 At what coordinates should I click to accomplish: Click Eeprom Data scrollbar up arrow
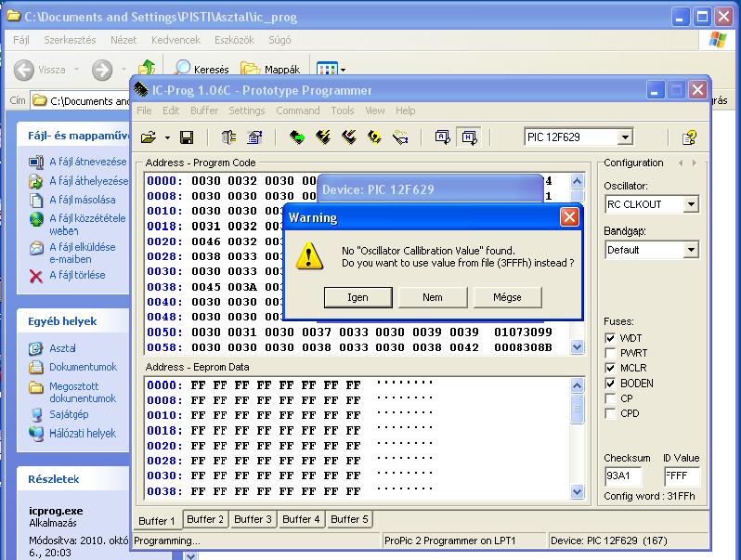coord(577,385)
